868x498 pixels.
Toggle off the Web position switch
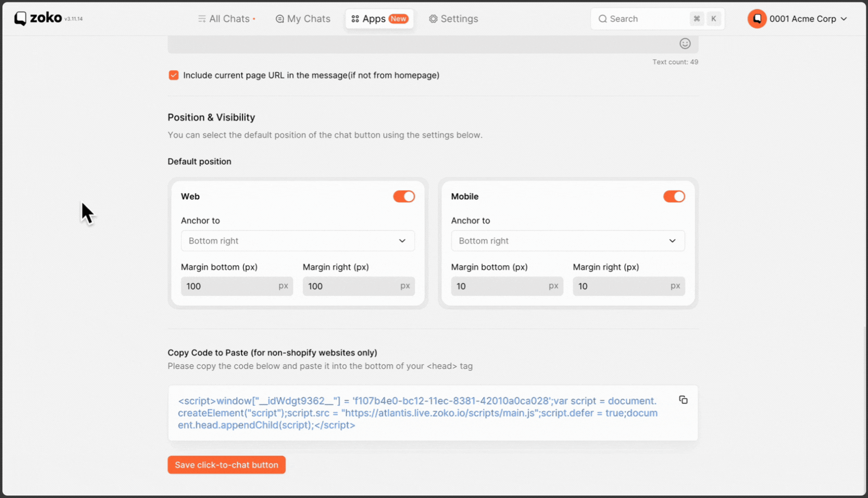(x=404, y=196)
